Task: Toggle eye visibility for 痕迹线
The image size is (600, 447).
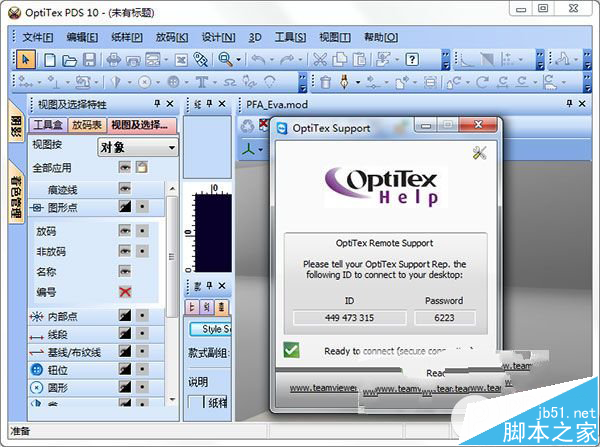Action: pyautogui.click(x=125, y=188)
